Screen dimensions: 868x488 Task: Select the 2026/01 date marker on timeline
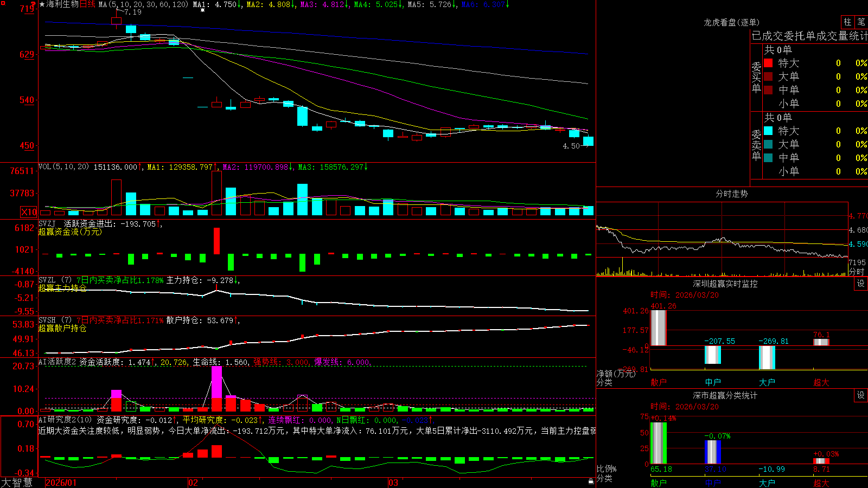[61, 482]
